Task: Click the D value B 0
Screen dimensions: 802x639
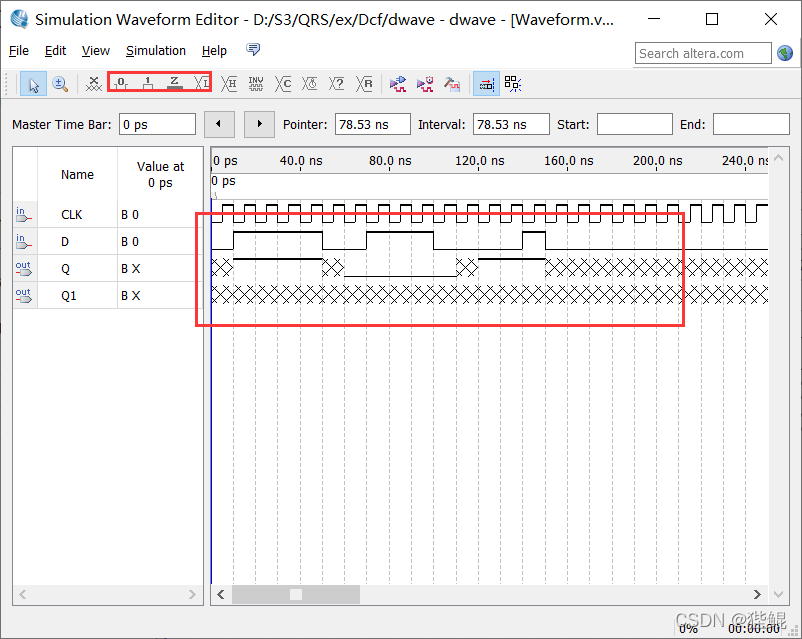Action: click(x=130, y=241)
